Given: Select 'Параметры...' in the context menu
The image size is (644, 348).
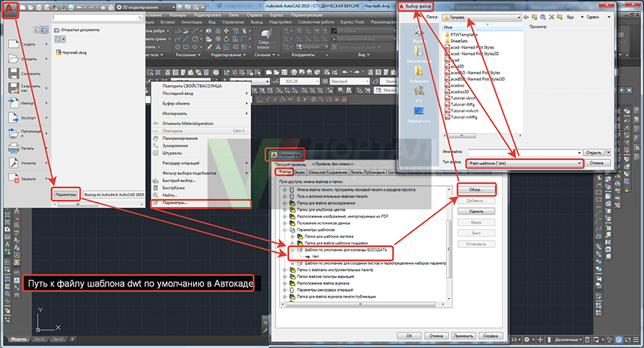Looking at the screenshot, I should pos(175,203).
